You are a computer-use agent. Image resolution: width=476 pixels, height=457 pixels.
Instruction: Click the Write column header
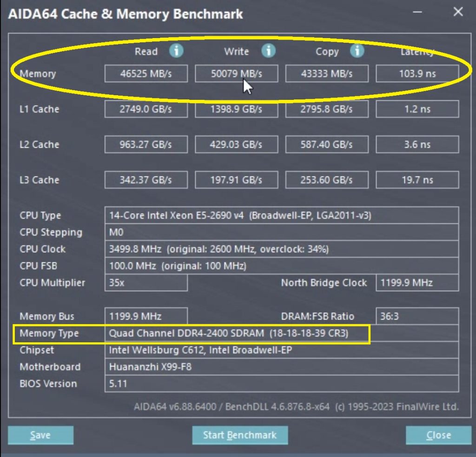point(237,52)
